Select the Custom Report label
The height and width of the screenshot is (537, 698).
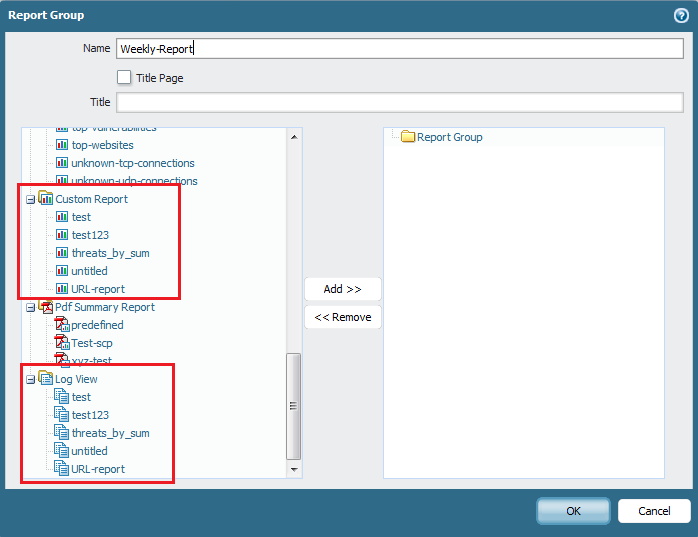point(91,199)
